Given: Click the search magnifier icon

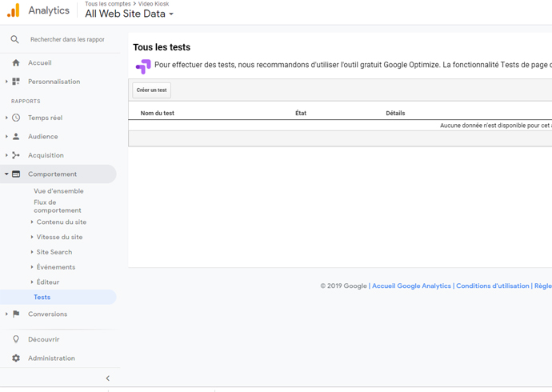Looking at the screenshot, I should 14,39.
